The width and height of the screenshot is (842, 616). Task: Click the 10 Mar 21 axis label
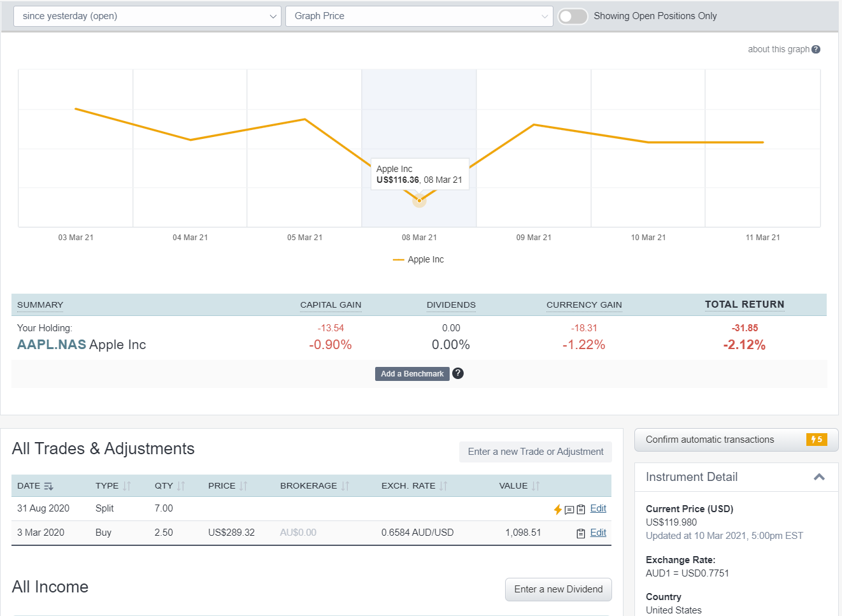648,238
